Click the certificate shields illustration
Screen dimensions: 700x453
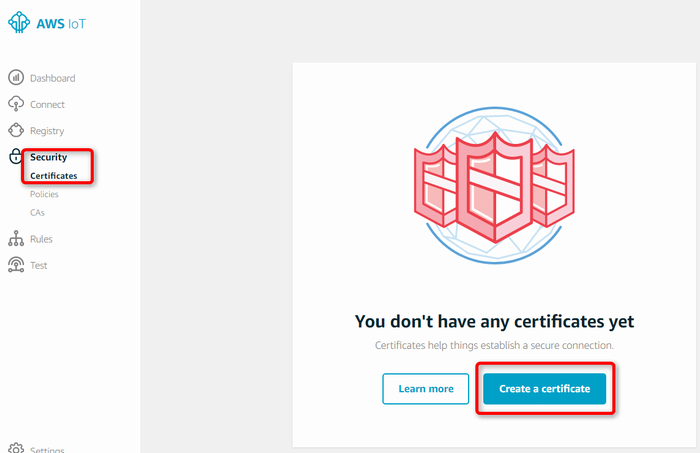point(494,185)
